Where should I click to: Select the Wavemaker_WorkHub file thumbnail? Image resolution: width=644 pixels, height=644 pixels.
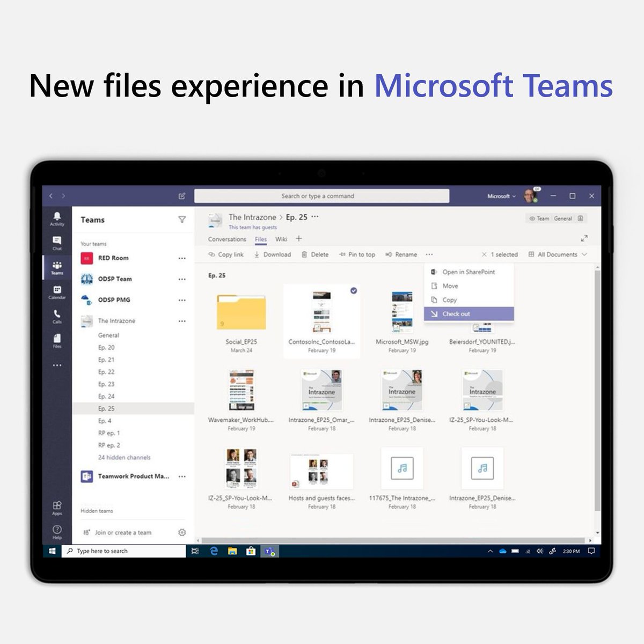click(241, 390)
